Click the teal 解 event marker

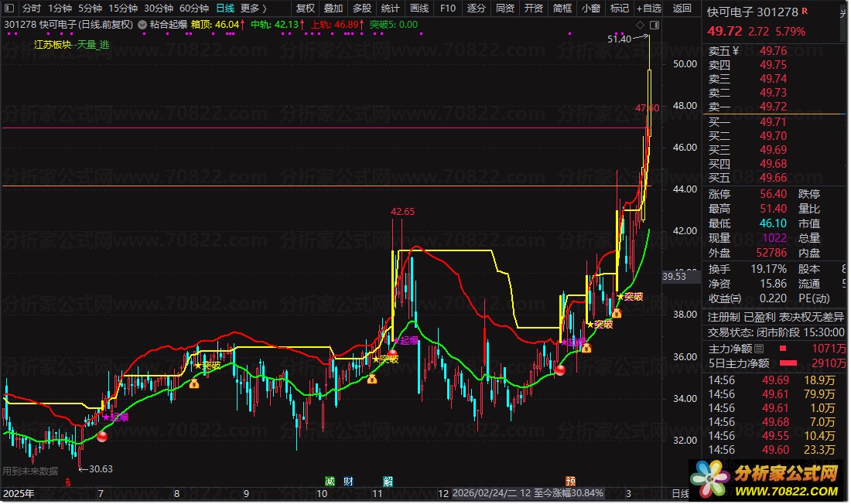[388, 482]
